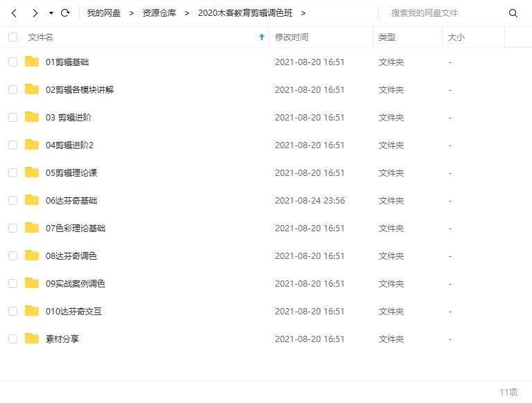Check the box for 04剪辑进阶2

[x=13, y=145]
